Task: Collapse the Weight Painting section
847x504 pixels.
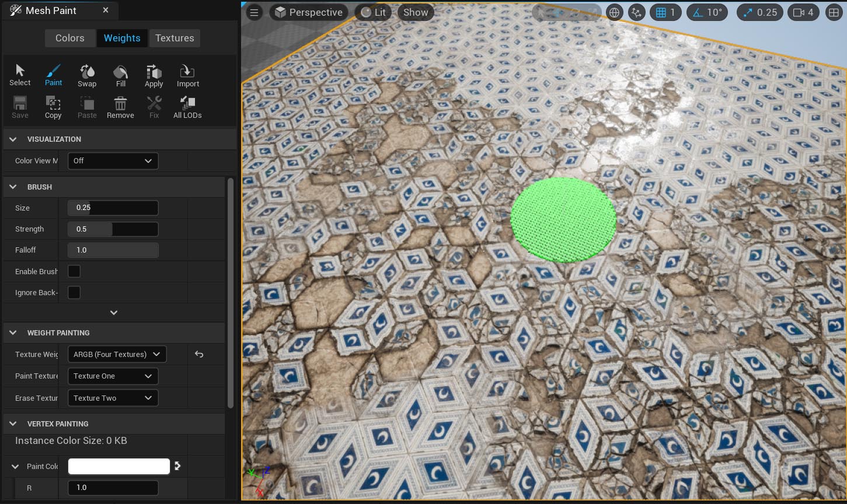Action: point(13,333)
